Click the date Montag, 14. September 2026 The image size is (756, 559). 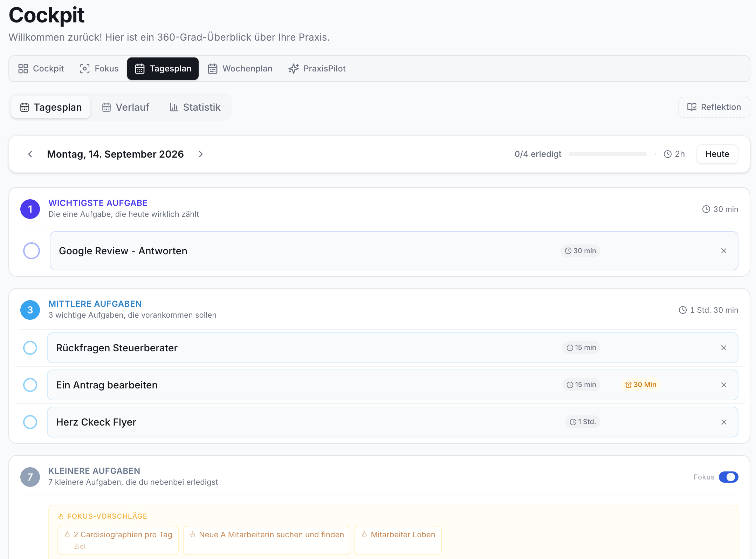(115, 154)
